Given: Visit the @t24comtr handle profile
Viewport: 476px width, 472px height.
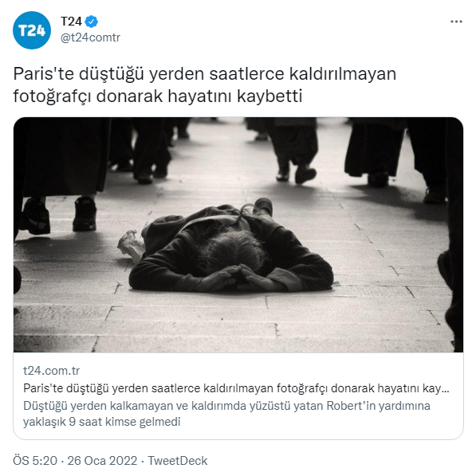Looking at the screenshot, I should [90, 38].
